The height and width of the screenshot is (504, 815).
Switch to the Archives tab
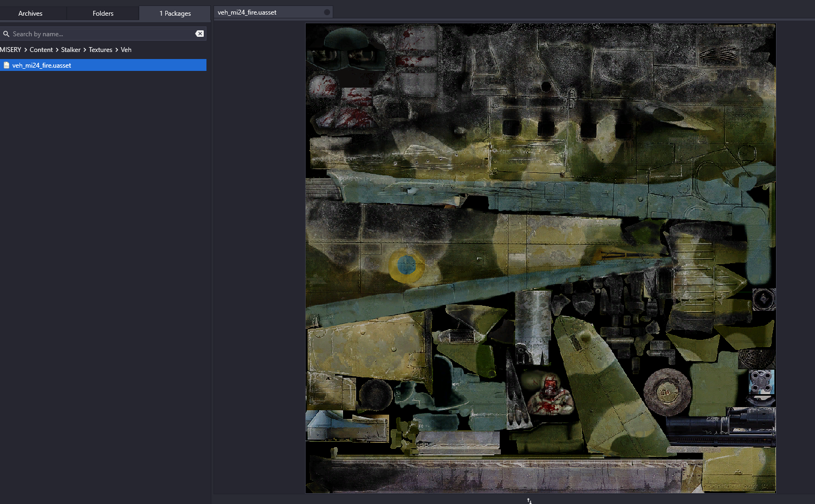[30, 14]
